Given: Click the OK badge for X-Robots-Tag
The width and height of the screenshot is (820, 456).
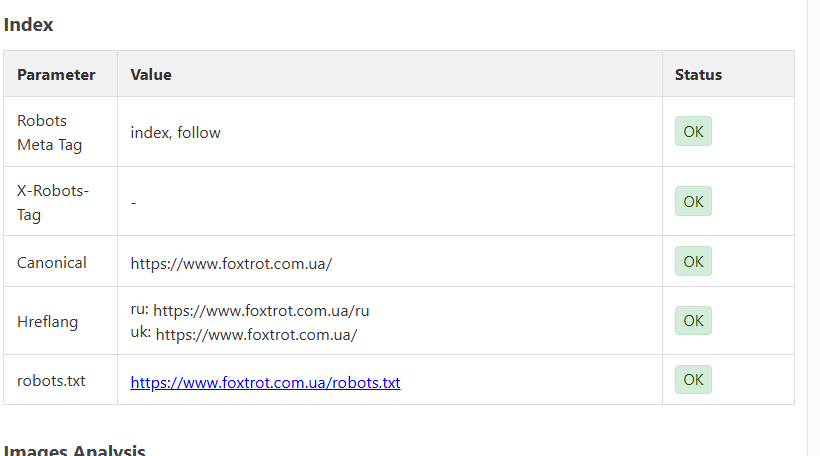Looking at the screenshot, I should point(693,201).
